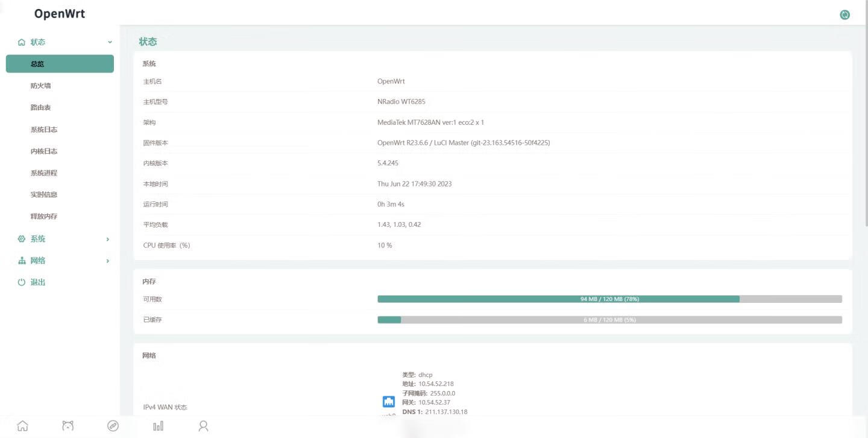Click uptime value 0h 3m 4s
The height and width of the screenshot is (438, 868).
coord(391,205)
